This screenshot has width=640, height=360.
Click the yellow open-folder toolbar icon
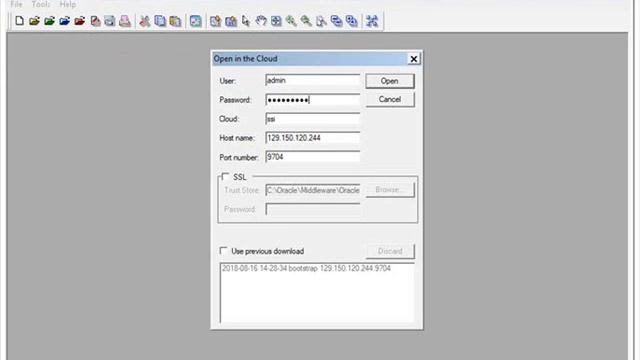[x=34, y=20]
